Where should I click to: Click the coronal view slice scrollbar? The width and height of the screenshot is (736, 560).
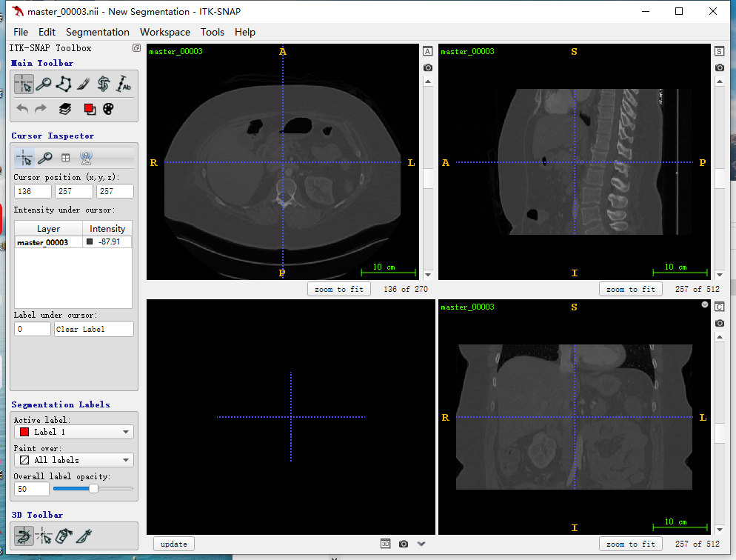click(720, 433)
